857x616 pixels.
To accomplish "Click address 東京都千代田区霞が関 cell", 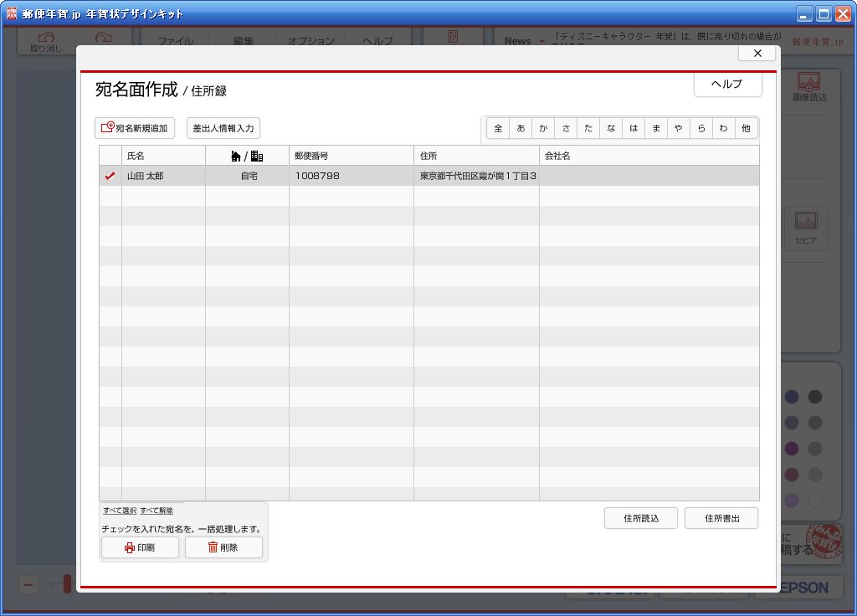I will coord(476,176).
